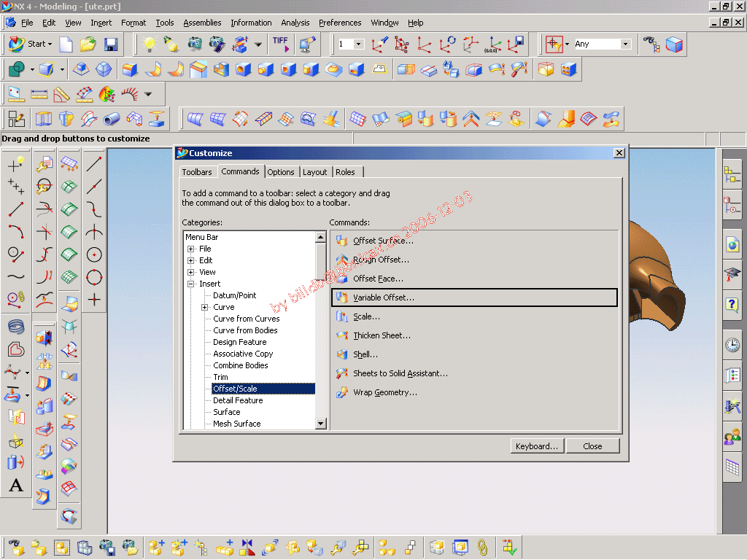The height and width of the screenshot is (560, 747).
Task: Click the Mirror Assembly icon in bottom toolbar
Action: click(x=247, y=547)
